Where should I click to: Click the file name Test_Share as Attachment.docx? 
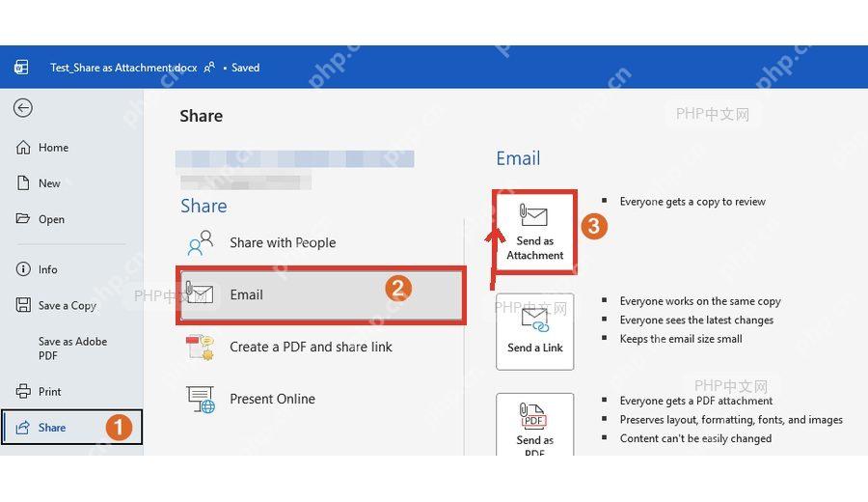click(x=123, y=68)
